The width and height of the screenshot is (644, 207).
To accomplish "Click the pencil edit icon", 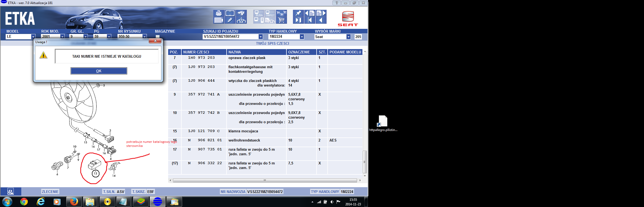I will (x=230, y=20).
